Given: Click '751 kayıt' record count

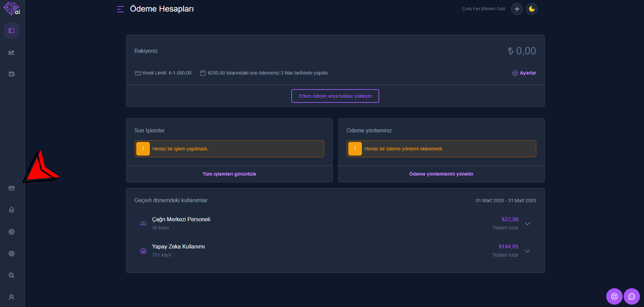Looking at the screenshot, I should click(162, 255).
